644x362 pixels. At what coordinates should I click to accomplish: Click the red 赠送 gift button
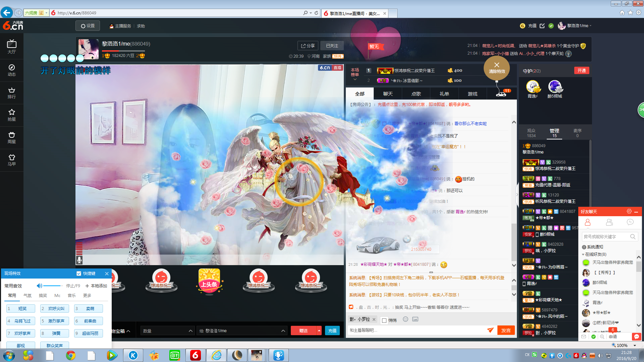tap(304, 330)
